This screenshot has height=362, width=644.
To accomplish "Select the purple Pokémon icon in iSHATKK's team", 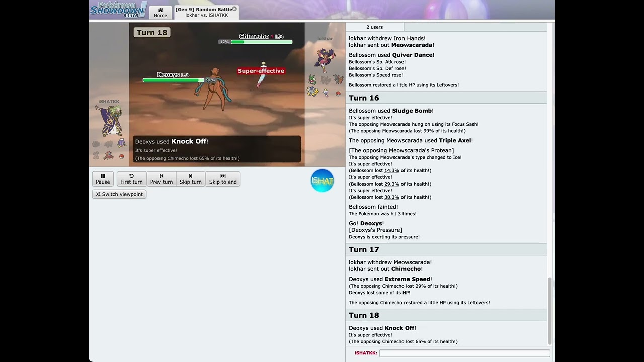I will pos(121,144).
